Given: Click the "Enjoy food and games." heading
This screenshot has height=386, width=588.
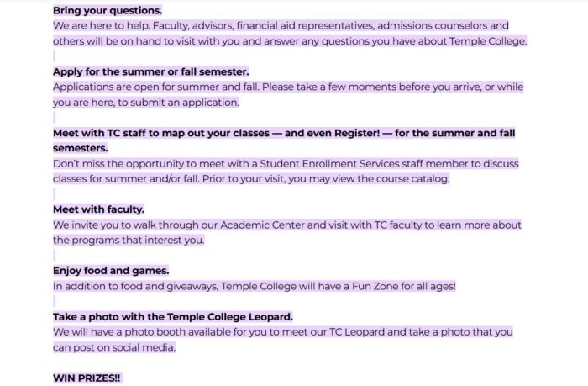Looking at the screenshot, I should (x=111, y=271).
